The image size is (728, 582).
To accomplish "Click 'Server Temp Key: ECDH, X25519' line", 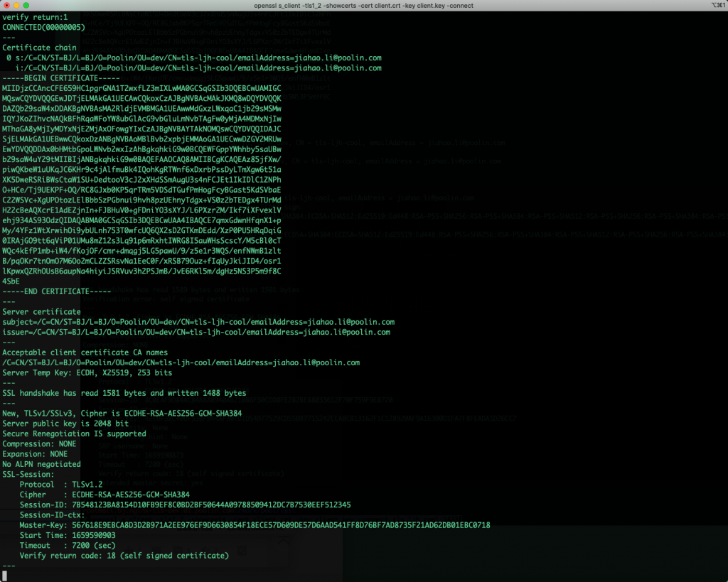I will pyautogui.click(x=87, y=372).
